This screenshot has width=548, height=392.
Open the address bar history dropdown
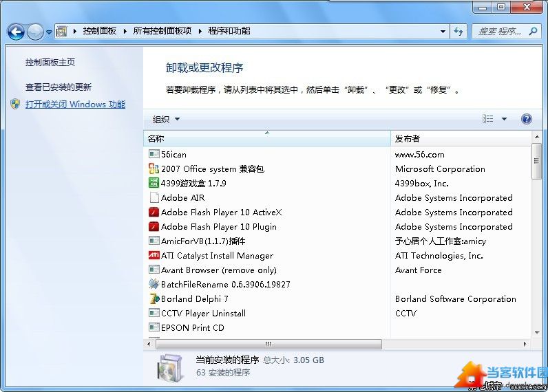click(443, 32)
